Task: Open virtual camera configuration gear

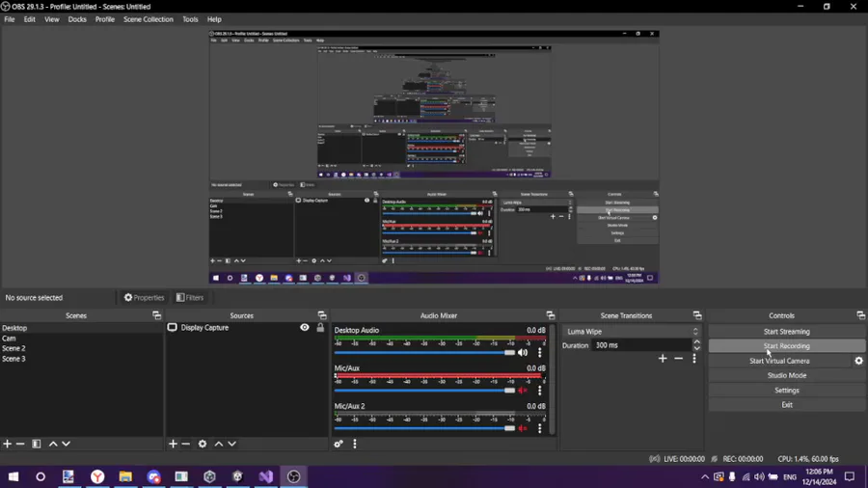Action: (x=858, y=361)
